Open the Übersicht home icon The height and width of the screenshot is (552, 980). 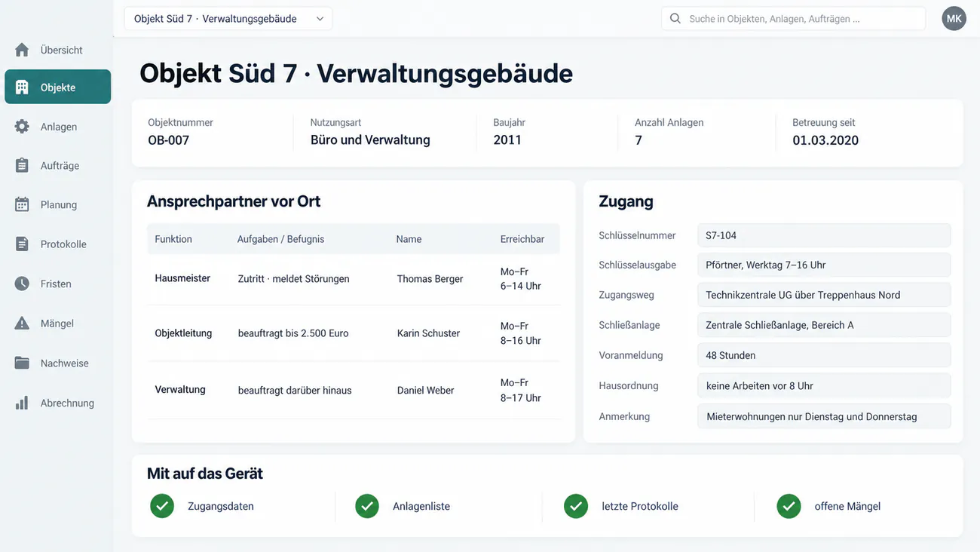click(22, 50)
